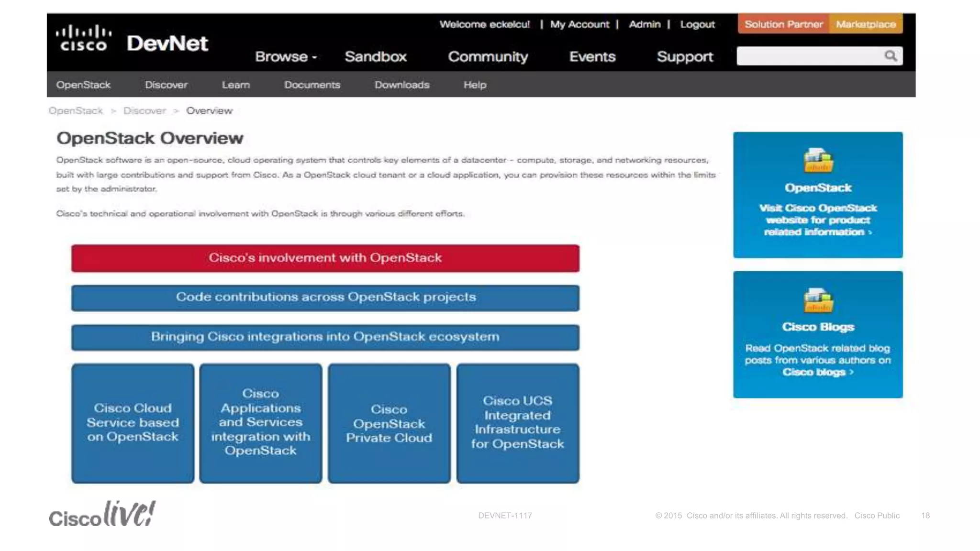Open the Events page
This screenshot has width=980, height=551.
pyautogui.click(x=592, y=56)
